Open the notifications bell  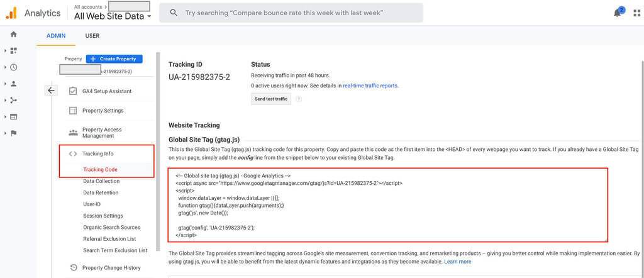pos(618,13)
